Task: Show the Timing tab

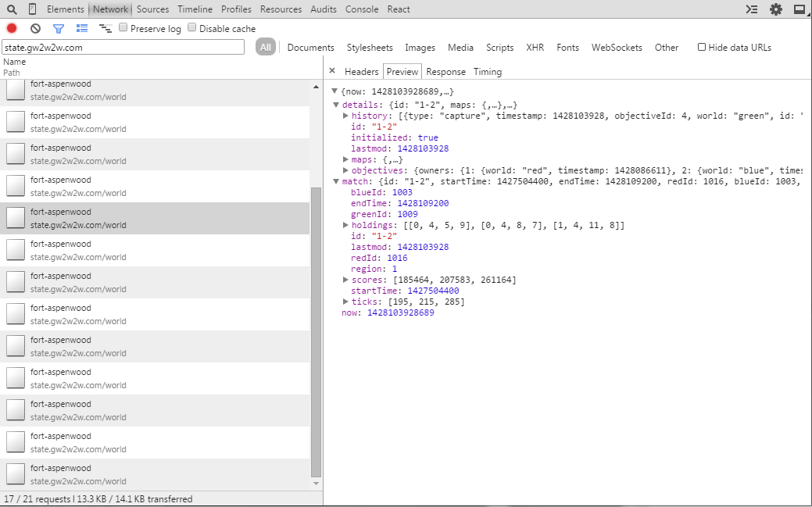Action: click(x=488, y=71)
